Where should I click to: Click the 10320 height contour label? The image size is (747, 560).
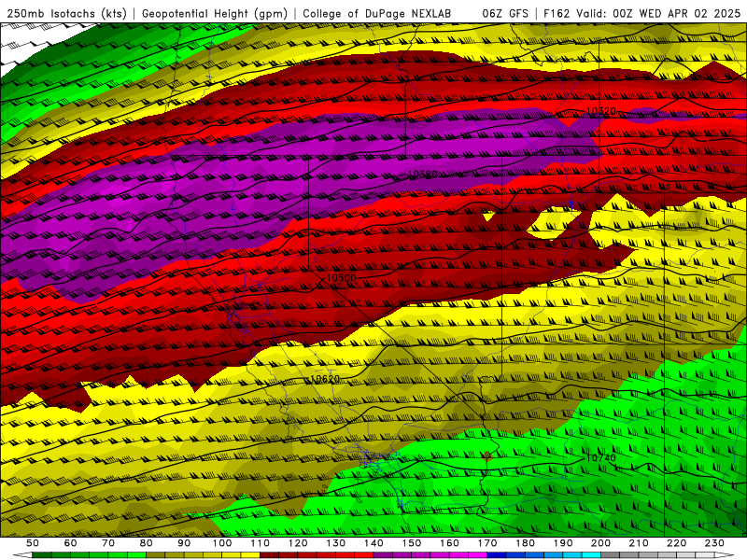(601, 111)
